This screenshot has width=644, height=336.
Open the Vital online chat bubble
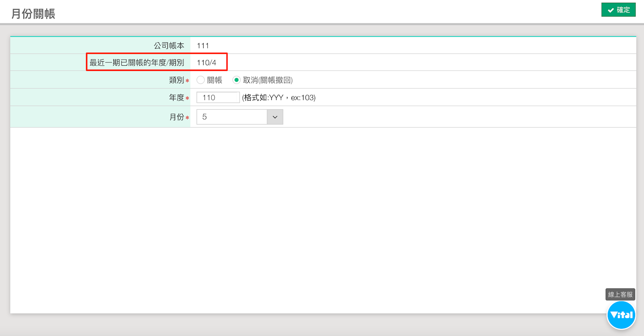tap(621, 315)
